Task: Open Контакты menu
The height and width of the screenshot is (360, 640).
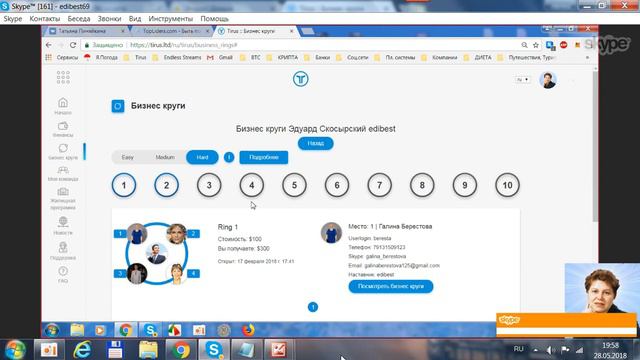Action: [45, 19]
